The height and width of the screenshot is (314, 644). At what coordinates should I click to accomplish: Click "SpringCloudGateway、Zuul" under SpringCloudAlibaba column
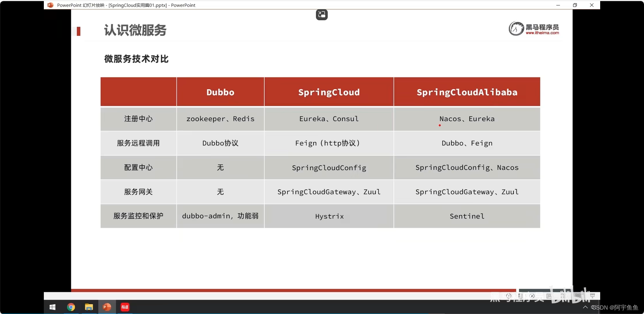(x=467, y=192)
